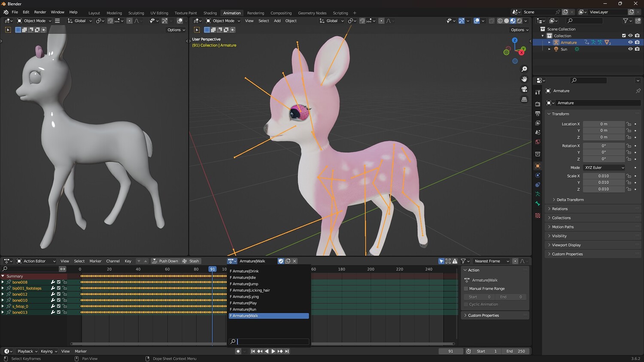The image size is (644, 362).
Task: Click the pin icon in the Properties editor
Action: point(638,91)
